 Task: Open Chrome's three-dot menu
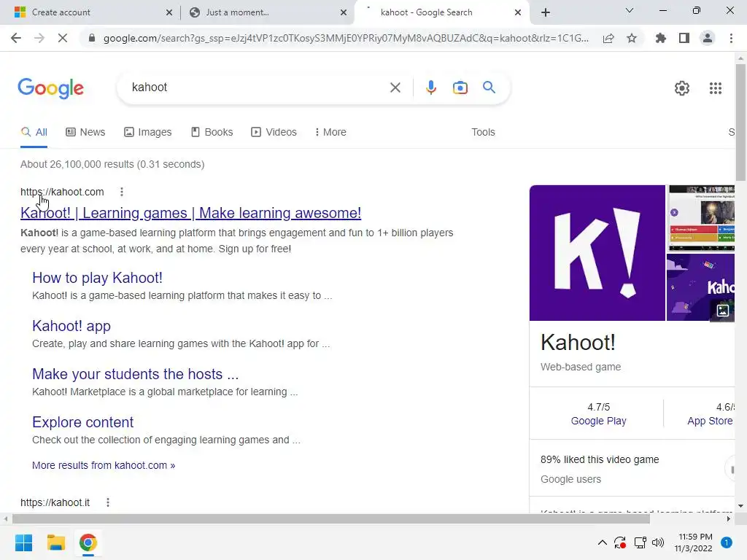click(731, 38)
